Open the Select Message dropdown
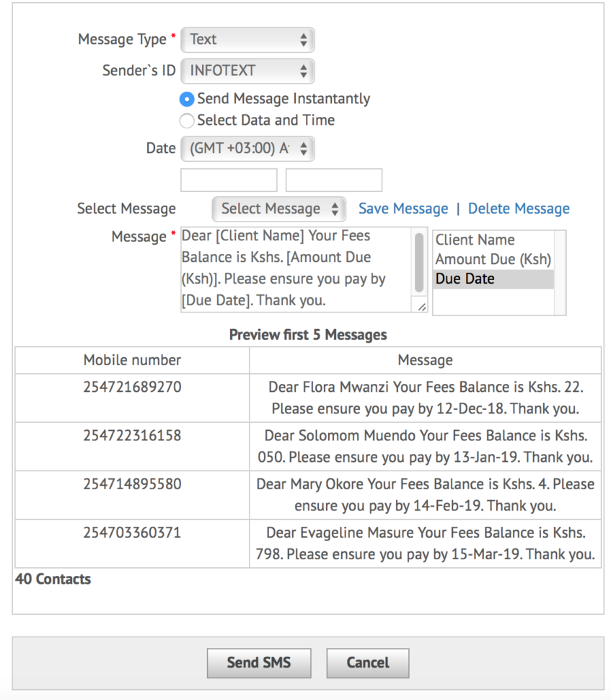 [278, 209]
